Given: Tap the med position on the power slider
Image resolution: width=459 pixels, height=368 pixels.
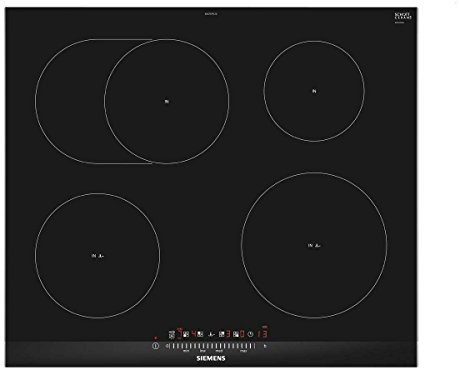Looking at the screenshot, I should (x=219, y=351).
